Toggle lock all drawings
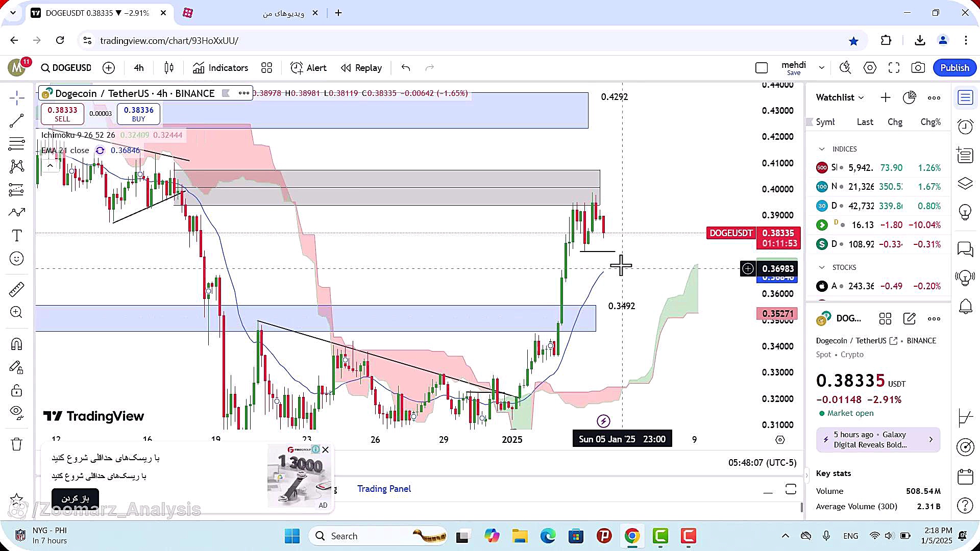This screenshot has height=551, width=980. click(x=17, y=391)
